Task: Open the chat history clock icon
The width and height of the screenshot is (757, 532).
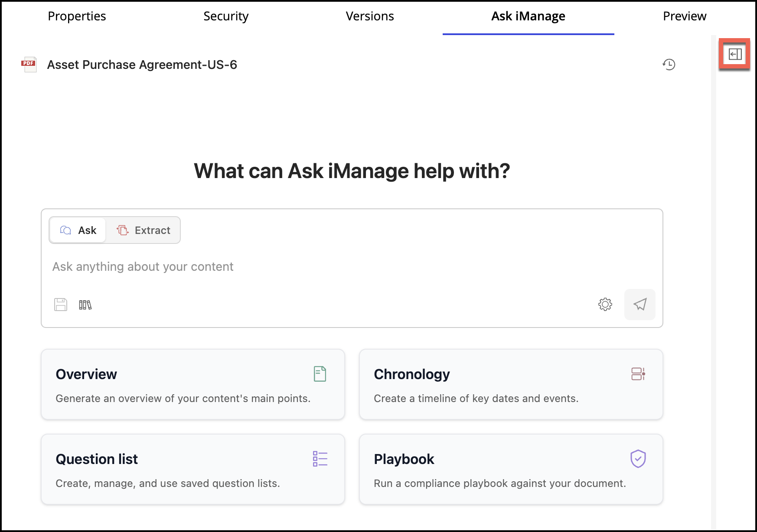Action: [x=669, y=65]
